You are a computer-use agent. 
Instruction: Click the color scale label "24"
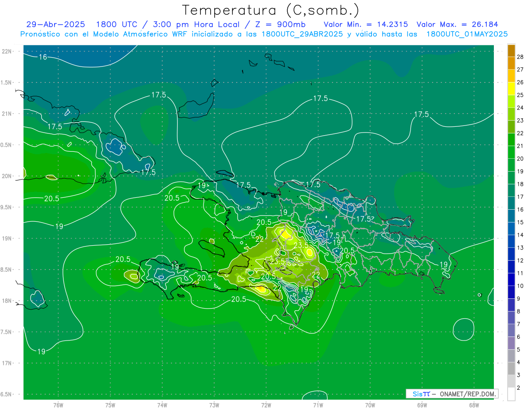click(x=520, y=108)
